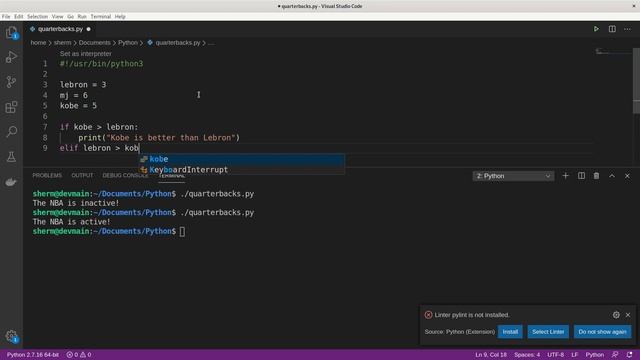Open the View menu
The image size is (640, 360).
(x=57, y=16)
